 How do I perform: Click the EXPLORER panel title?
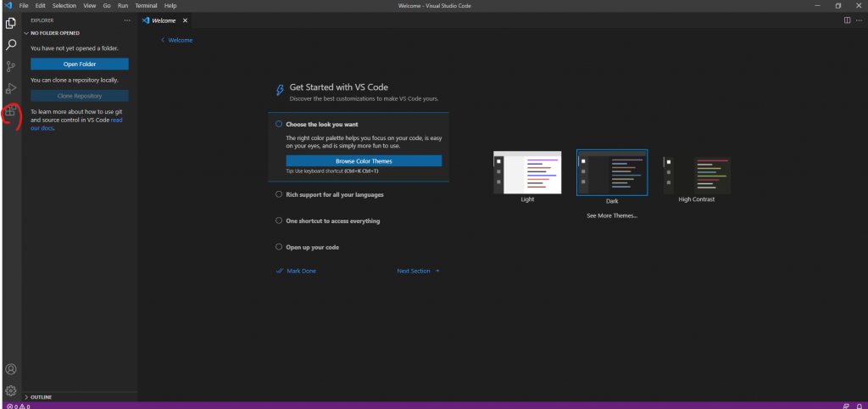(x=42, y=20)
